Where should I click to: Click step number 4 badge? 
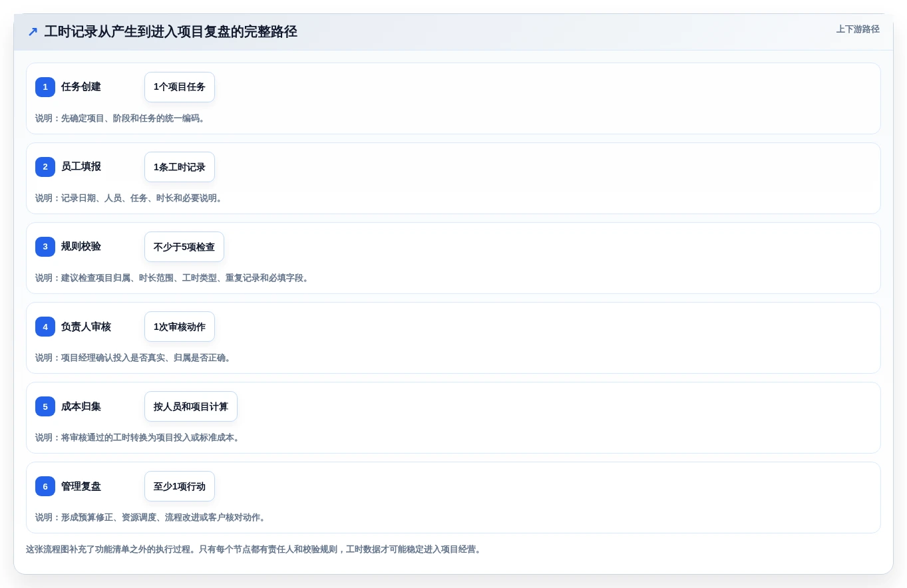point(45,327)
